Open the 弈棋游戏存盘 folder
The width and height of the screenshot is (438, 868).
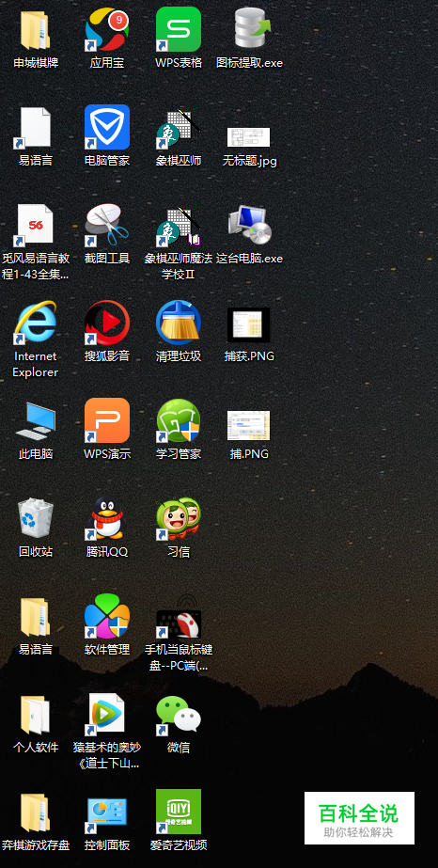[36, 813]
